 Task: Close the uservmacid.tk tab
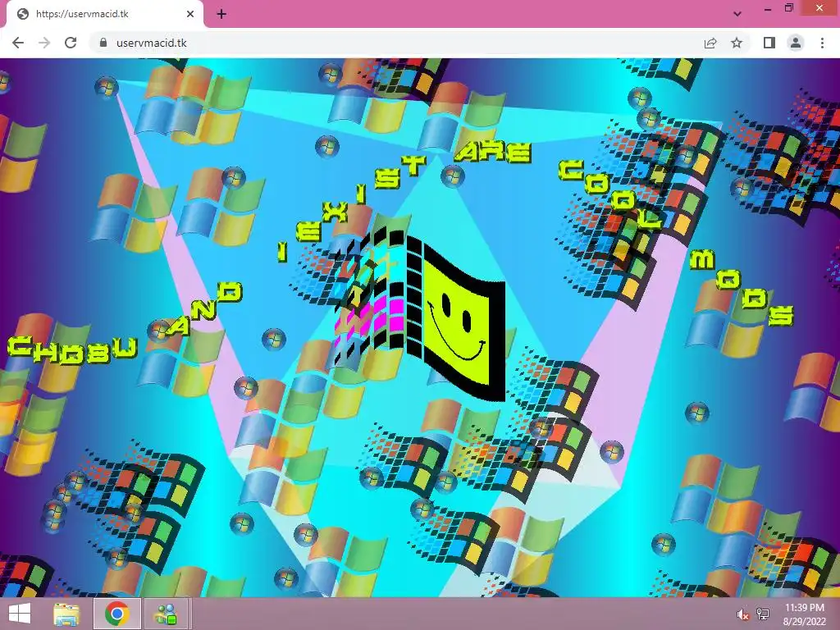point(189,14)
